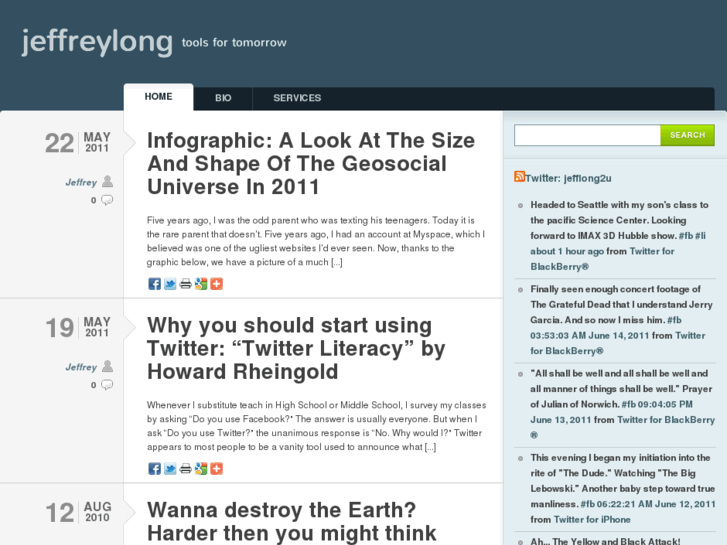Screen dimensions: 727x545
Task: Click the RSS feed icon beside Twitter: jefflong2u
Action: tap(519, 177)
